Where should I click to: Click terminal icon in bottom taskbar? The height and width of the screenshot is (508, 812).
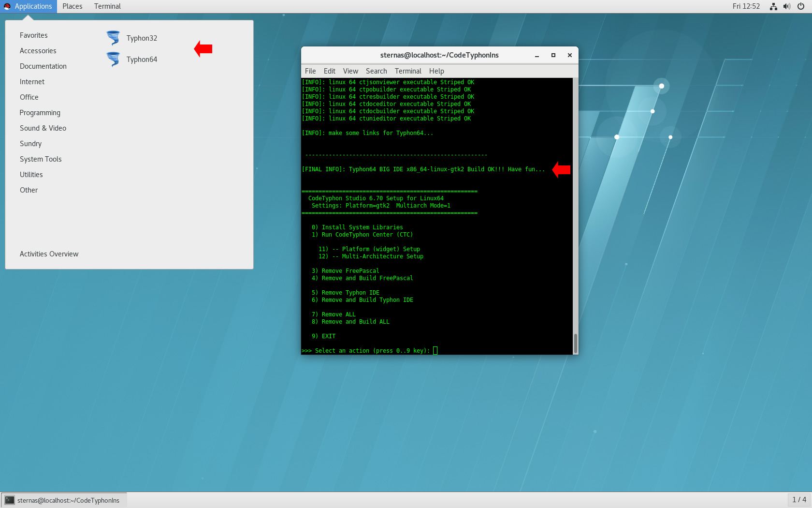(x=10, y=500)
